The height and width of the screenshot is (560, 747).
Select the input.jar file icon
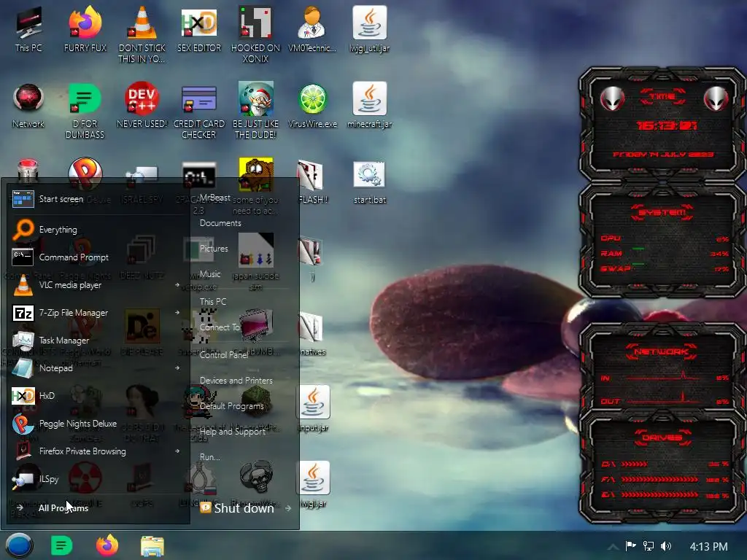point(313,408)
